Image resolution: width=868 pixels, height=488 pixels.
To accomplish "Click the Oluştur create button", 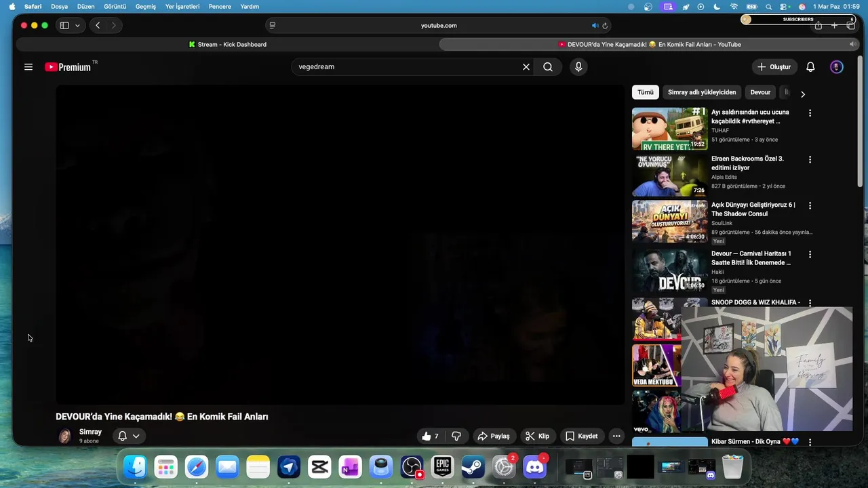I will tap(774, 67).
